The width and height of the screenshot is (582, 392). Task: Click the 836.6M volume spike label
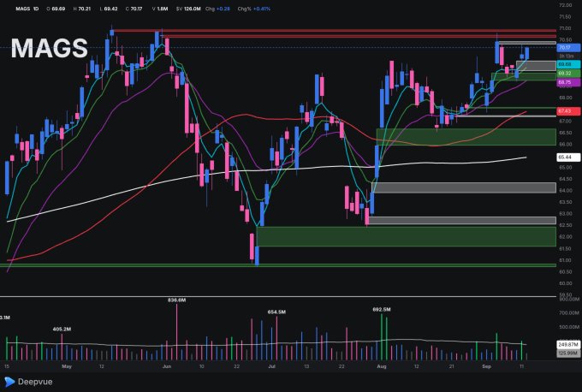(176, 300)
